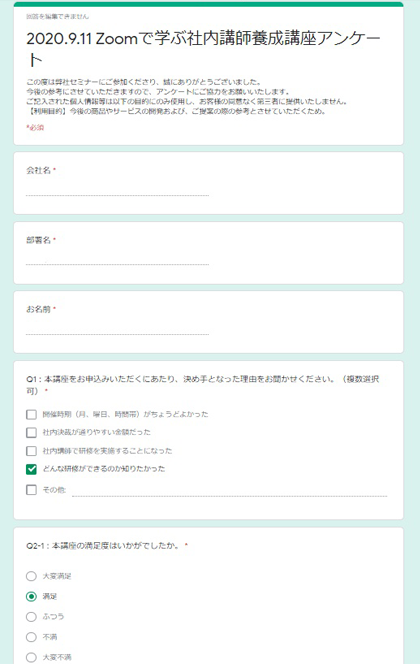
Task: Uncheck the どんな研修ができるのか知りたかった checkbox
Action: 31,469
